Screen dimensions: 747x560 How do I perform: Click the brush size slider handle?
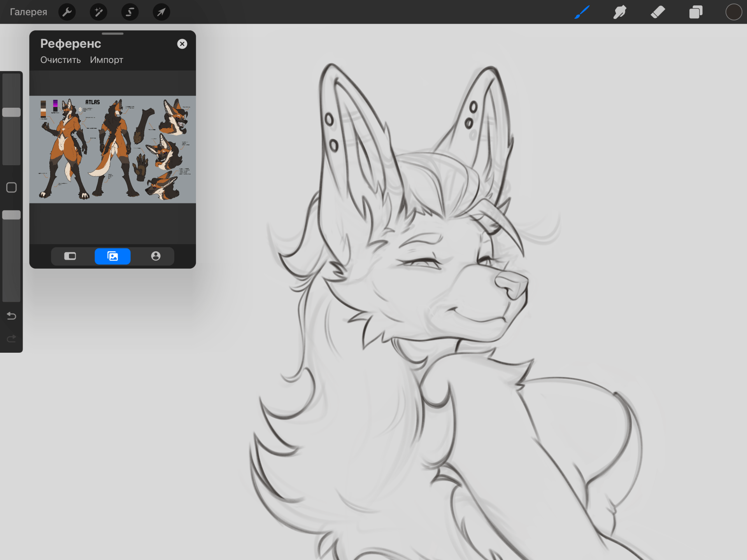click(x=11, y=112)
